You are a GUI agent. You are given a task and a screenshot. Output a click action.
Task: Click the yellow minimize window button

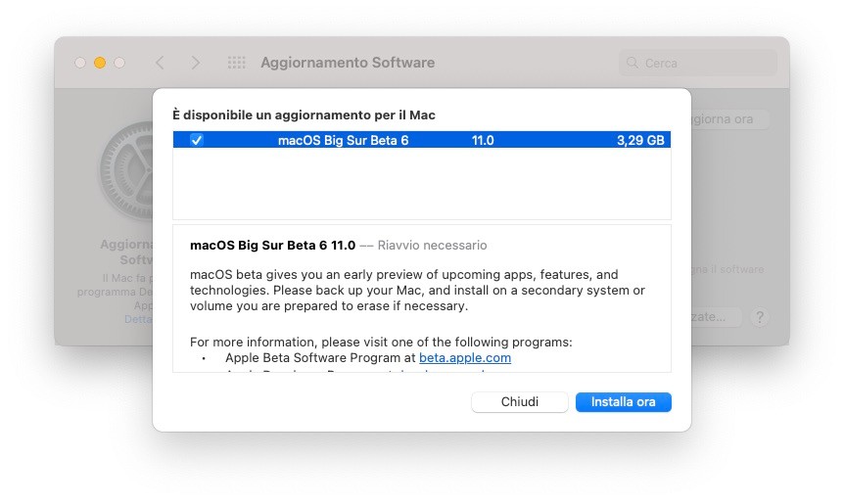100,63
